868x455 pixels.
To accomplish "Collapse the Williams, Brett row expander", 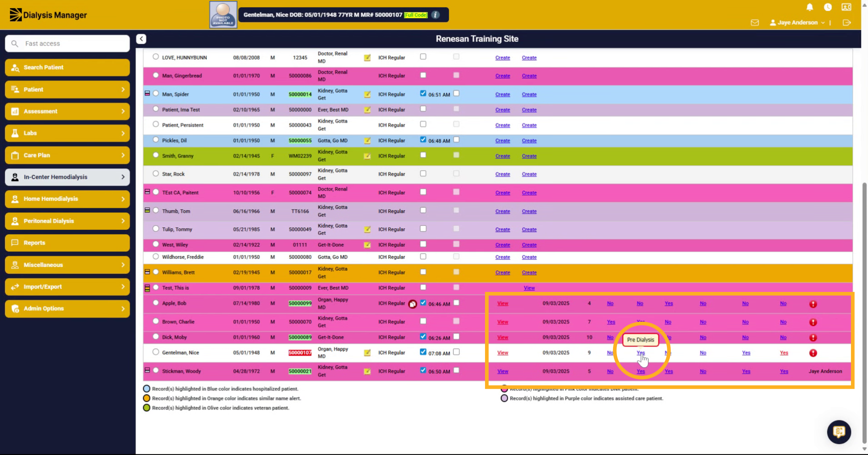I will pyautogui.click(x=147, y=272).
